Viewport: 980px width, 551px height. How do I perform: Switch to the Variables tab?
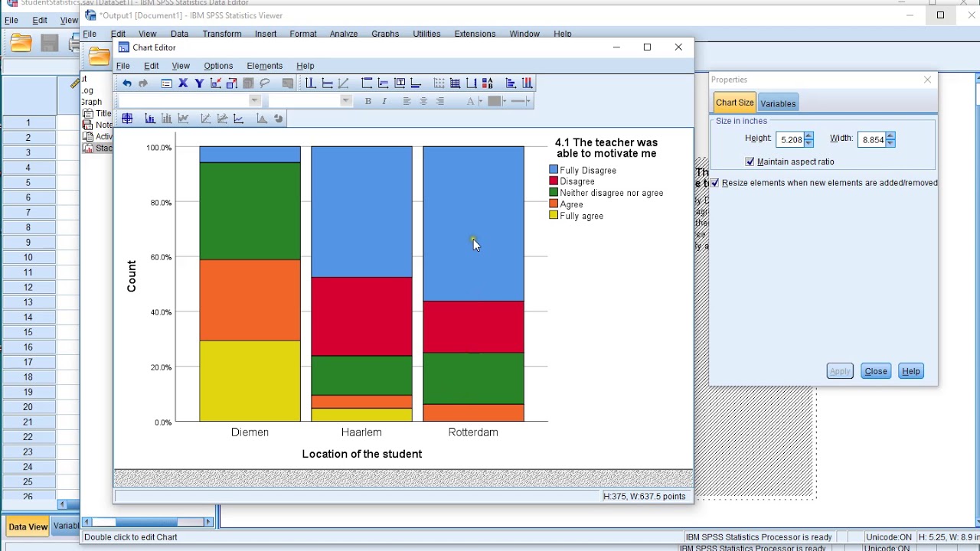click(x=778, y=103)
